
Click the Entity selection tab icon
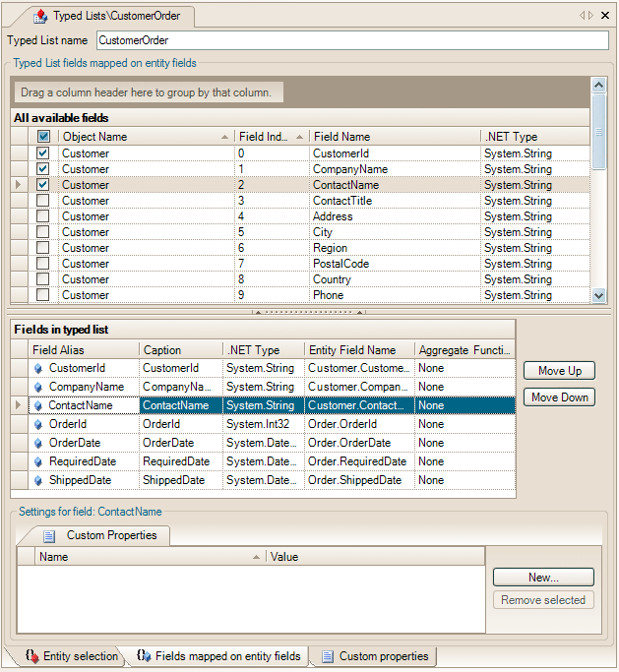point(31,656)
